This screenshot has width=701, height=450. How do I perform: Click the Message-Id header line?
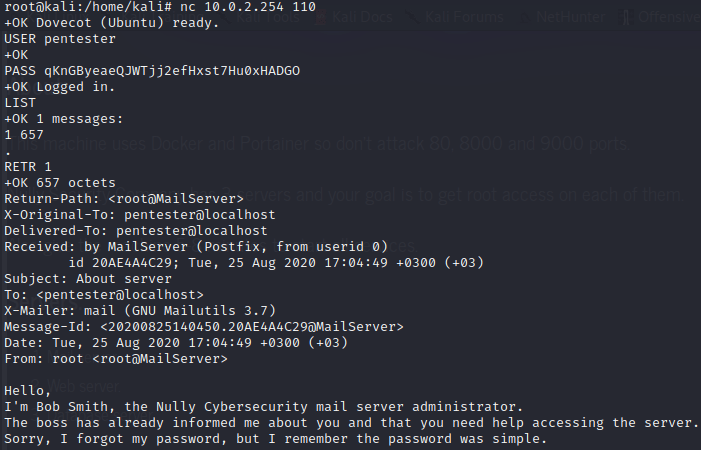point(204,327)
